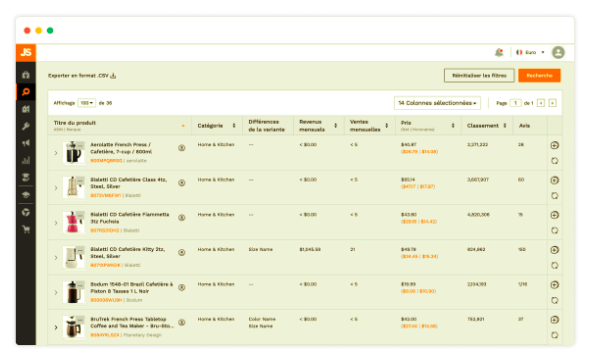Viewport: 592px width, 360px height.
Task: Open the Euro currency dropdown
Action: [530, 52]
